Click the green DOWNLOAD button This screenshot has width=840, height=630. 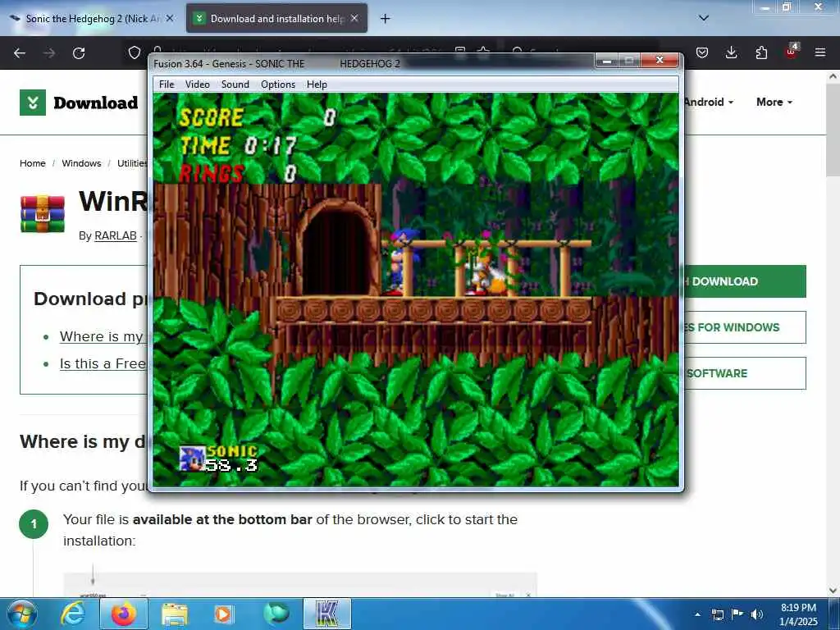tap(745, 281)
